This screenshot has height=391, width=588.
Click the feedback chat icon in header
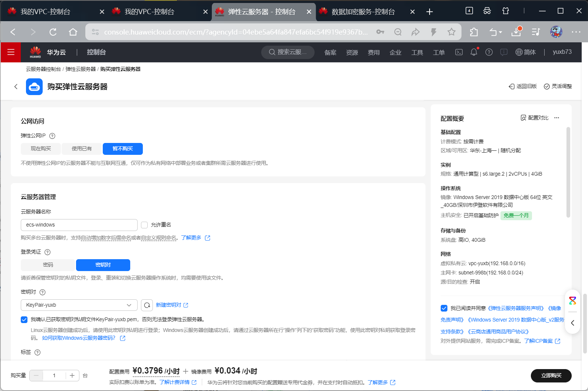pyautogui.click(x=504, y=52)
